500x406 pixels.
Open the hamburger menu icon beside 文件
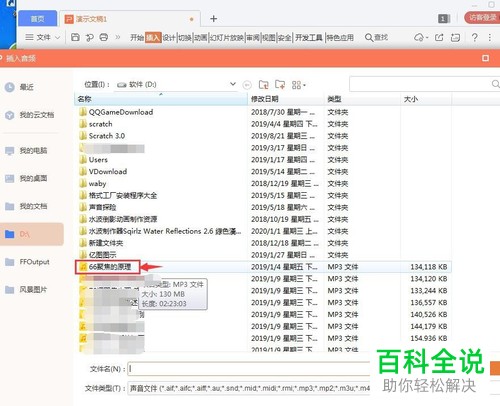click(29, 37)
